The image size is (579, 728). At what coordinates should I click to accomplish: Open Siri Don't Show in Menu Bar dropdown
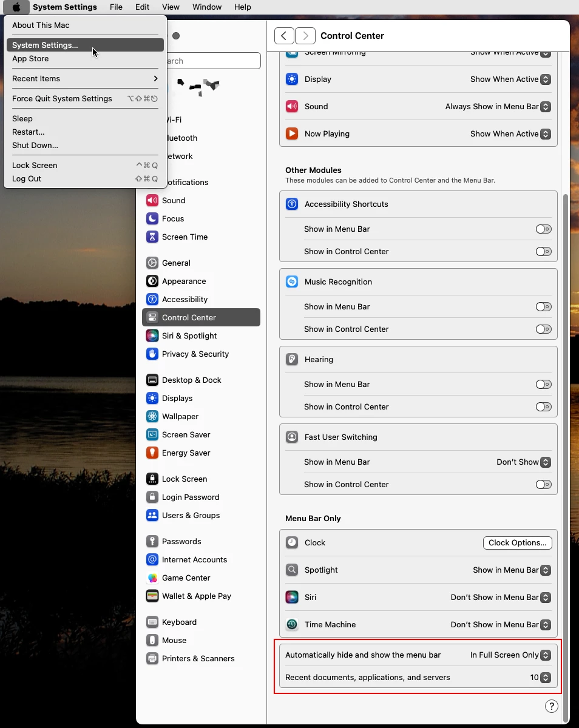coord(501,597)
